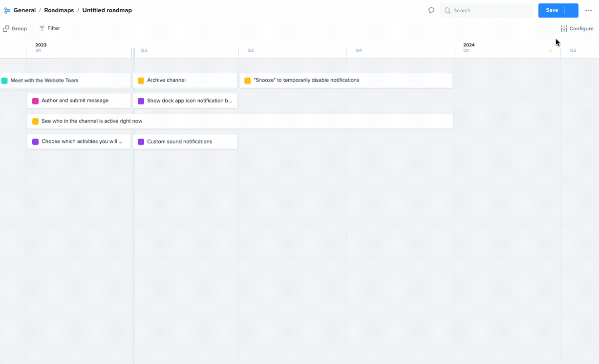599x364 pixels.
Task: Click yellow swatch on Snooze card
Action: point(248,81)
